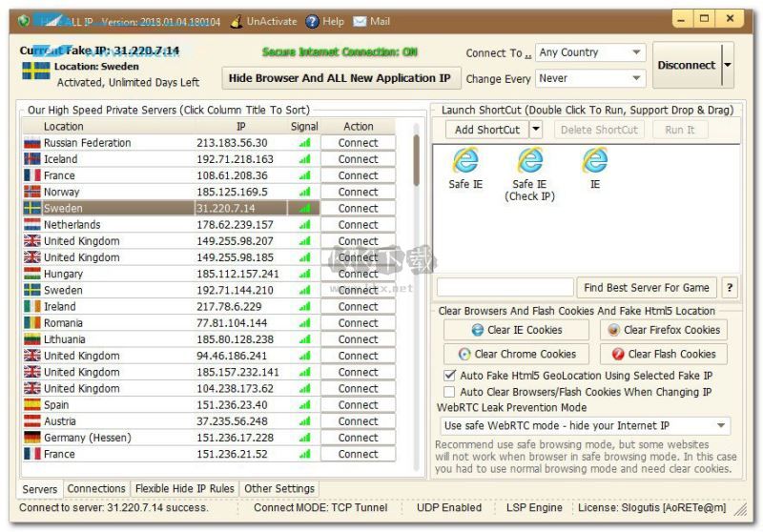The image size is (763, 532).
Task: Click the Action column header
Action: coord(359,127)
